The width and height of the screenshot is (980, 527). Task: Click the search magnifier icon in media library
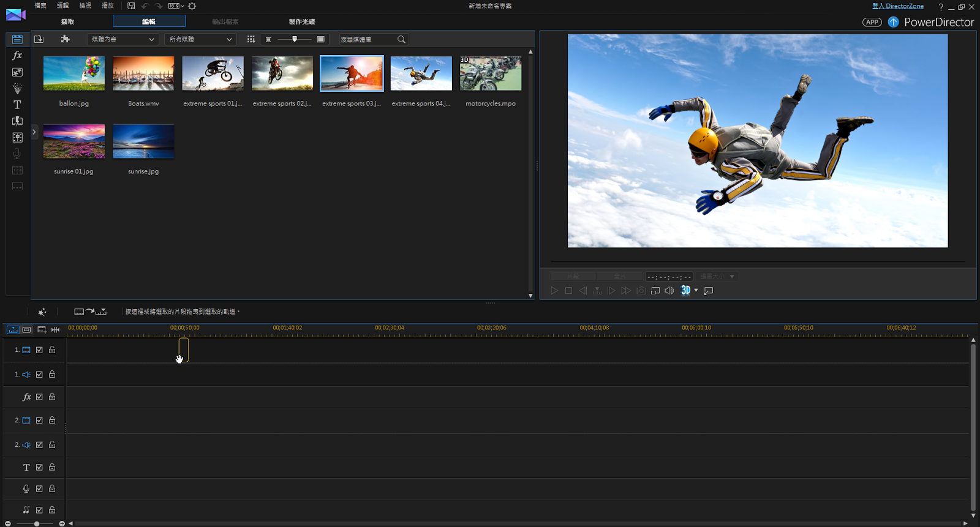pyautogui.click(x=401, y=39)
